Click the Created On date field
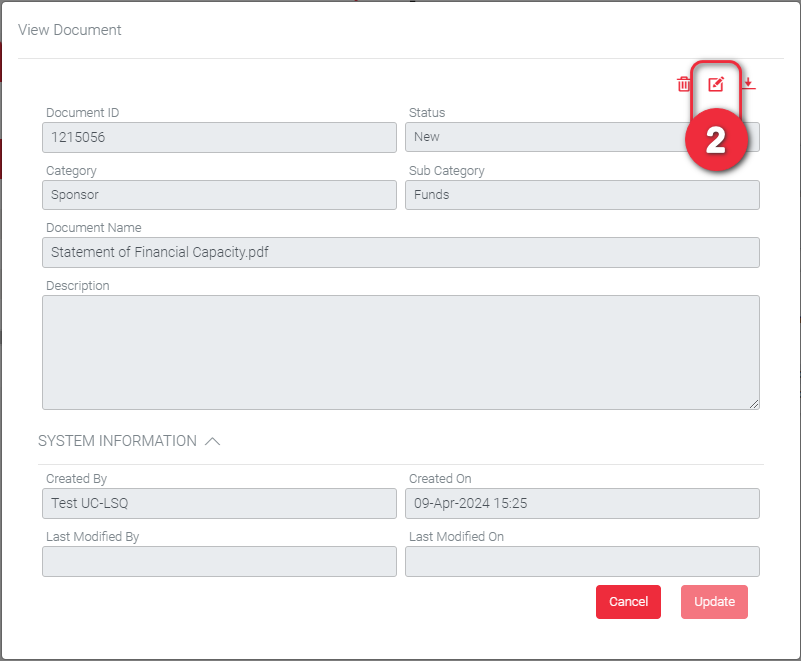Viewport: 801px width, 661px height. [582, 503]
